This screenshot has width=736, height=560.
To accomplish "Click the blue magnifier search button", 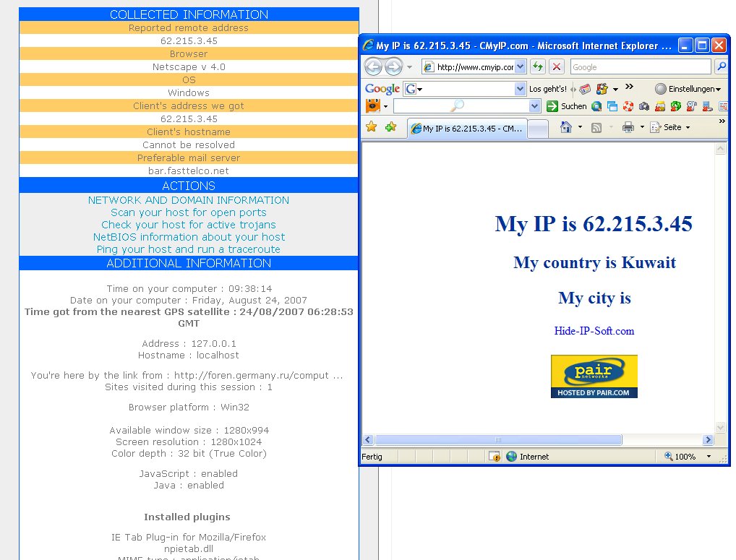I will (x=721, y=67).
